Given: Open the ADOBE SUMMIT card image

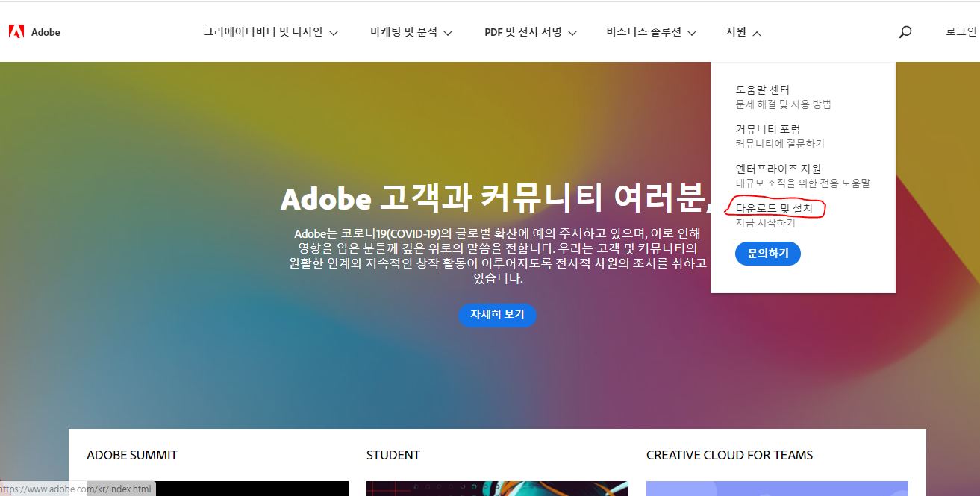Looking at the screenshot, I should point(217,489).
